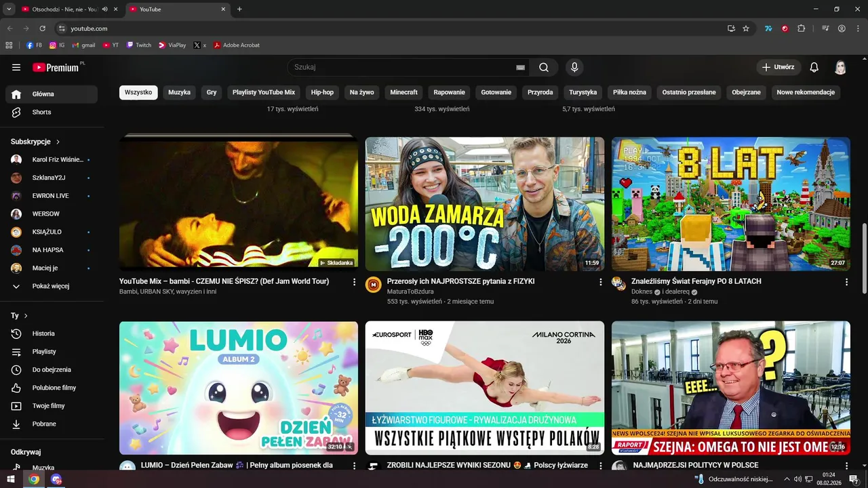Open Do obejrzenia watch later list
Image resolution: width=868 pixels, height=488 pixels.
pos(52,369)
